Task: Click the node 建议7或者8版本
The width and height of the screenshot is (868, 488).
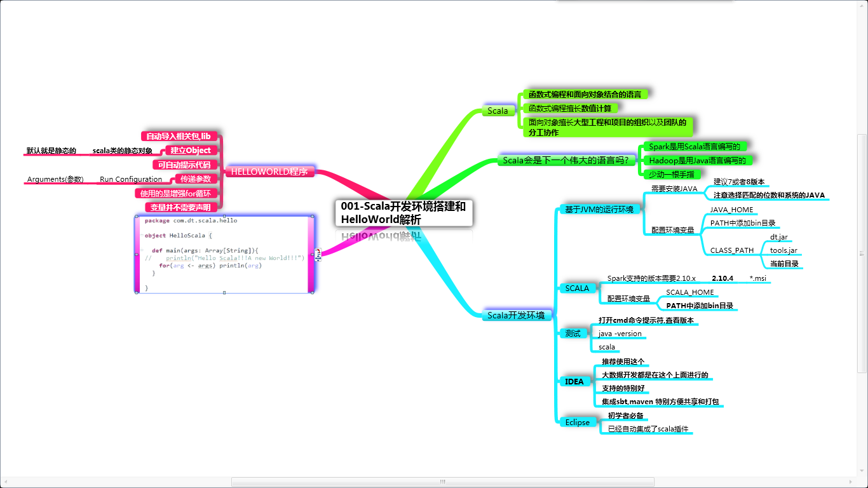Action: coord(739,182)
